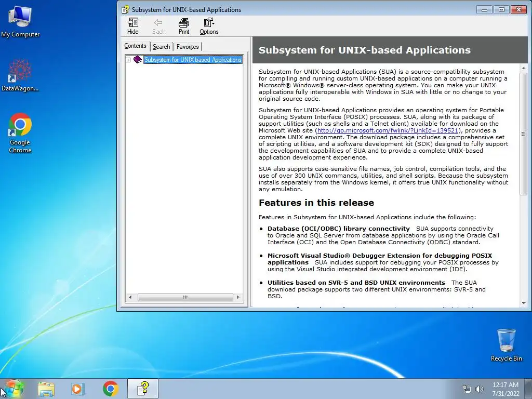The height and width of the screenshot is (399, 532).
Task: Click the contents pane right scroll arrow
Action: [x=238, y=298]
